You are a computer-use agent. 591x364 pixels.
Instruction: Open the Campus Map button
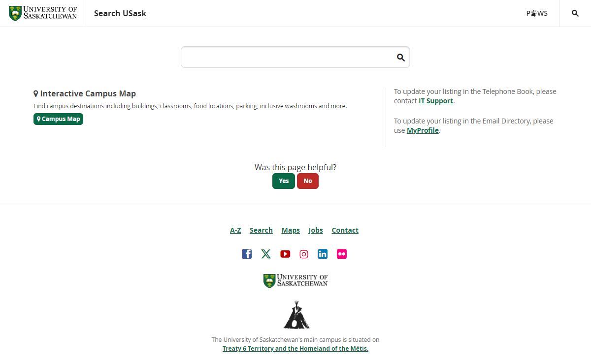58,119
